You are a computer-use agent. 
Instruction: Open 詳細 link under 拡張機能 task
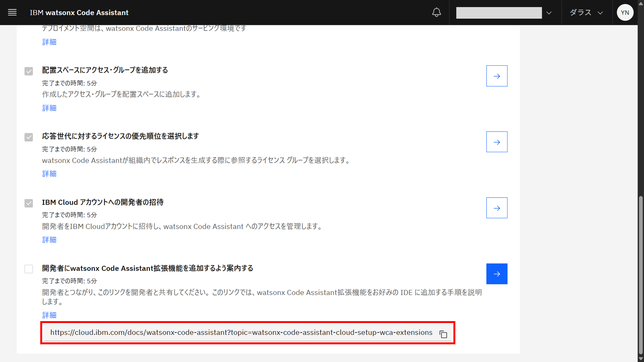[49, 315]
